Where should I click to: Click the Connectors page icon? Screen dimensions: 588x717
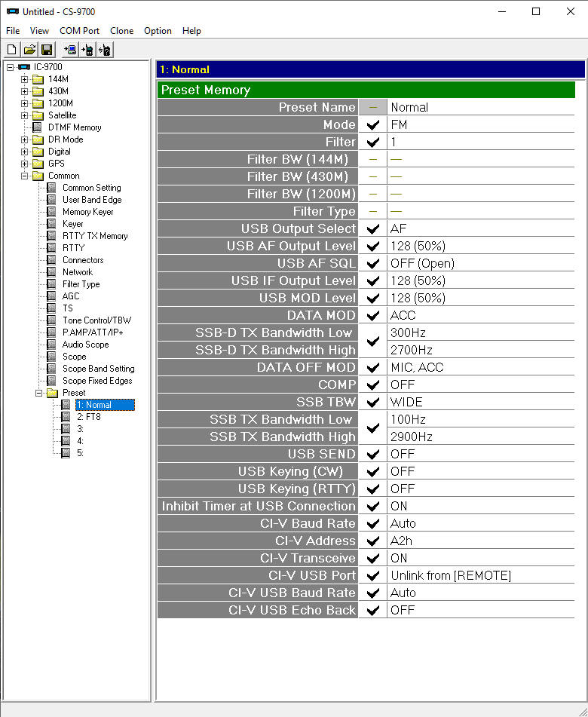click(52, 259)
